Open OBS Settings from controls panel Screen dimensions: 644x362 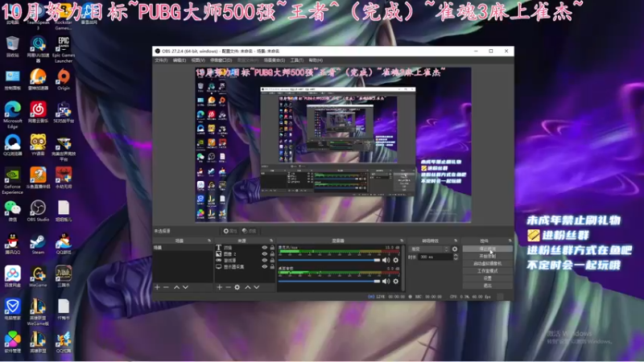point(488,278)
